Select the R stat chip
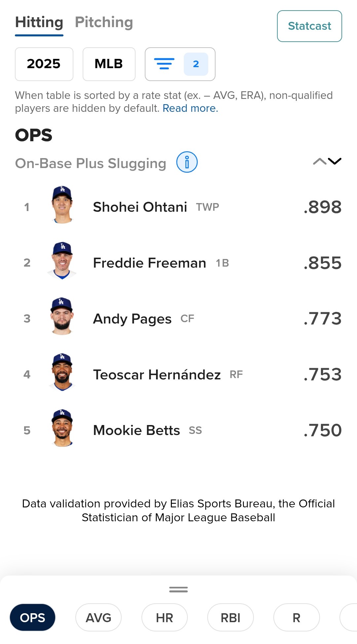357x644 pixels. tap(296, 618)
